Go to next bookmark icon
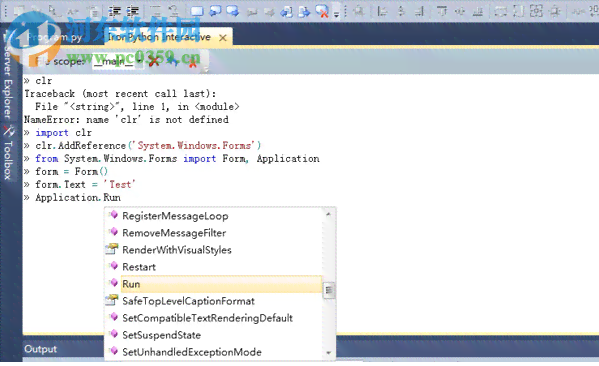Image resolution: width=599 pixels, height=366 pixels. [x=233, y=11]
